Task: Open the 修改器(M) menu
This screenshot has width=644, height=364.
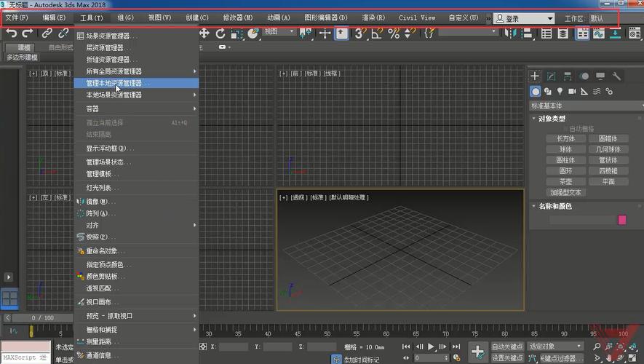Action: tap(238, 17)
